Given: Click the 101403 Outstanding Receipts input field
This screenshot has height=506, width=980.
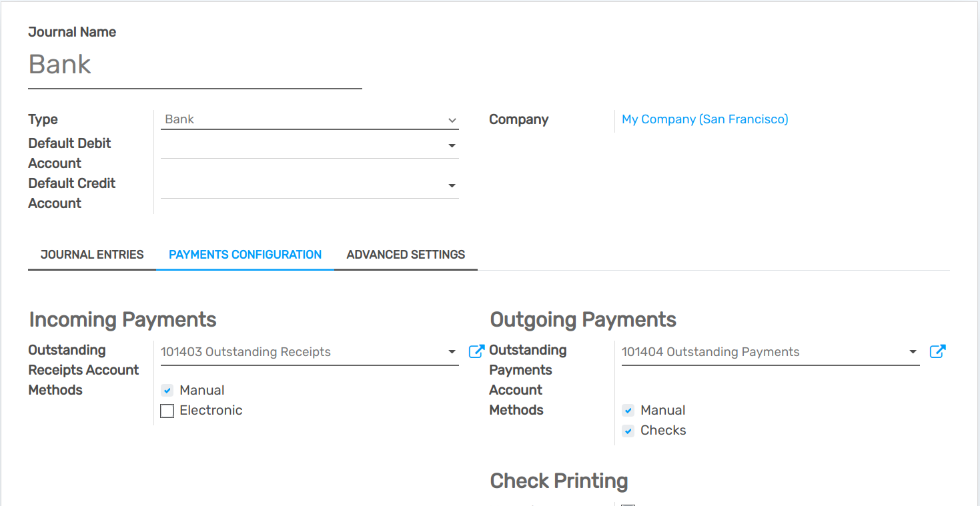Looking at the screenshot, I should (300, 352).
